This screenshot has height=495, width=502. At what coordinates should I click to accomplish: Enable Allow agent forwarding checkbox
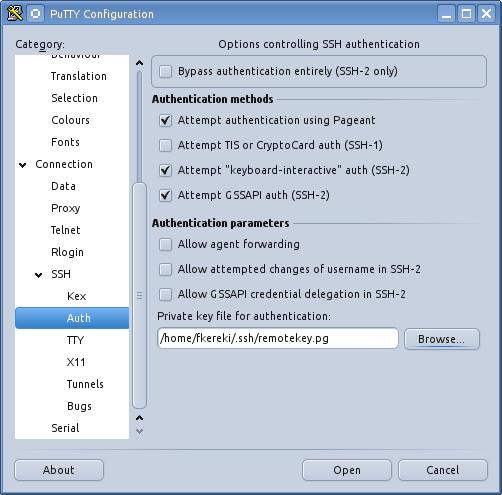pyautogui.click(x=165, y=244)
